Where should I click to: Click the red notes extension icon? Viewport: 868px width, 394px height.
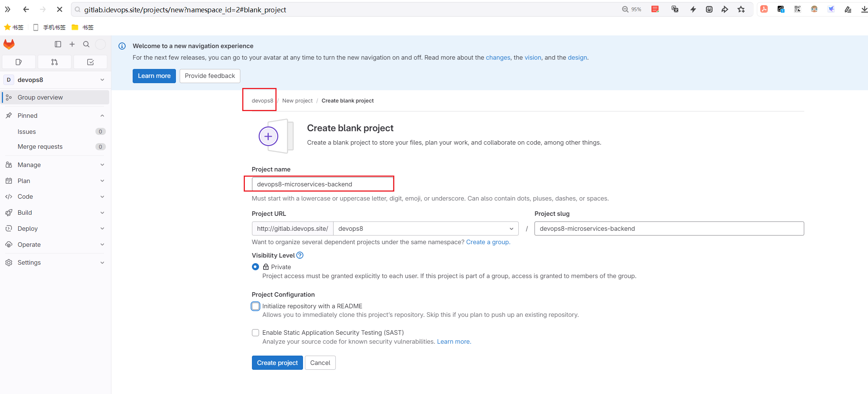[x=655, y=9]
